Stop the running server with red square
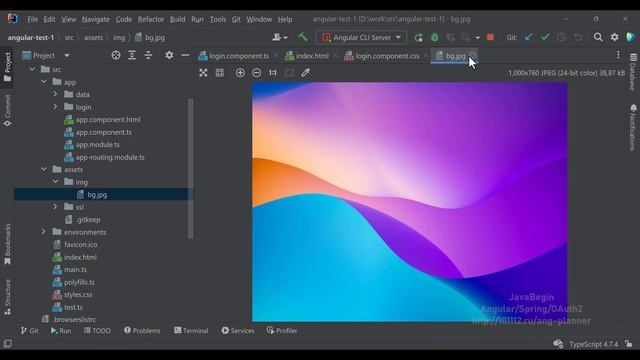Image resolution: width=640 pixels, height=360 pixels. 490,38
